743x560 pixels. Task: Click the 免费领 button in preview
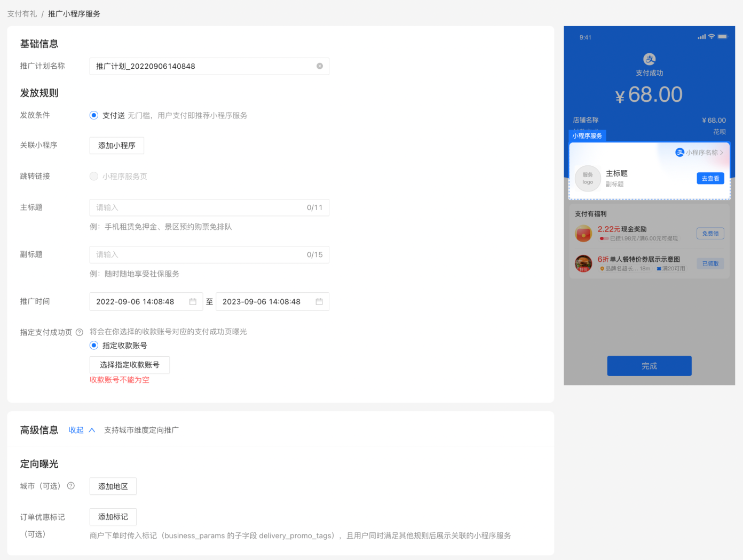click(x=710, y=234)
